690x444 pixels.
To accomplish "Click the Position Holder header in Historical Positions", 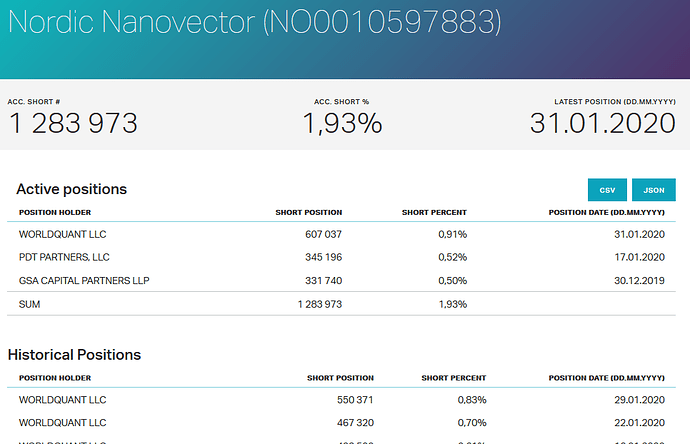I will (55, 378).
